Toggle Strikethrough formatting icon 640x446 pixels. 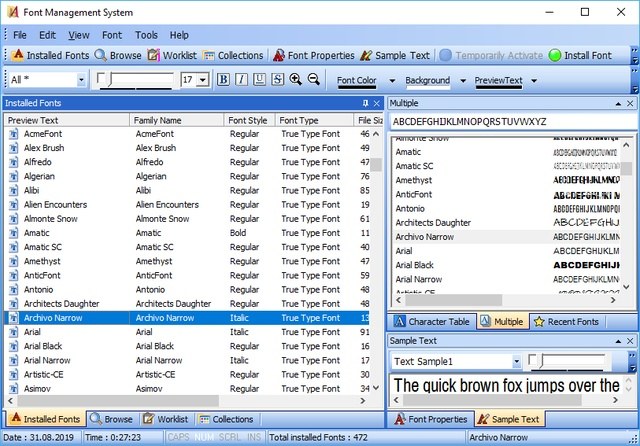click(278, 79)
